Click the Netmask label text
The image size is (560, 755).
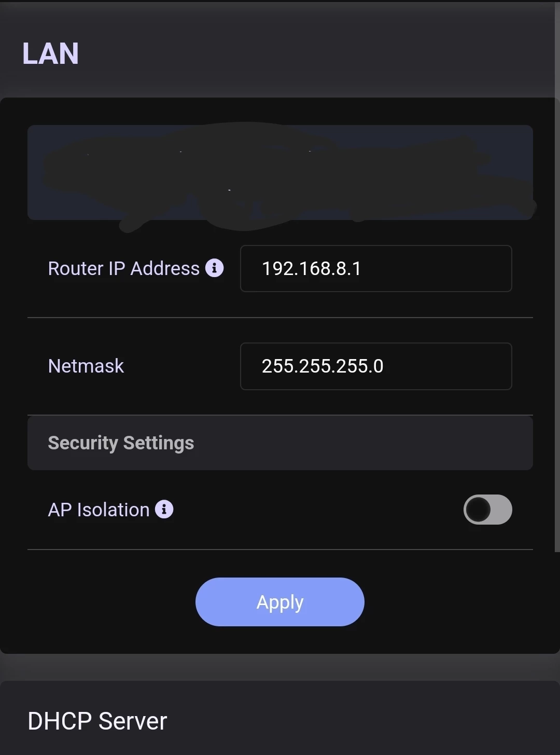click(86, 366)
